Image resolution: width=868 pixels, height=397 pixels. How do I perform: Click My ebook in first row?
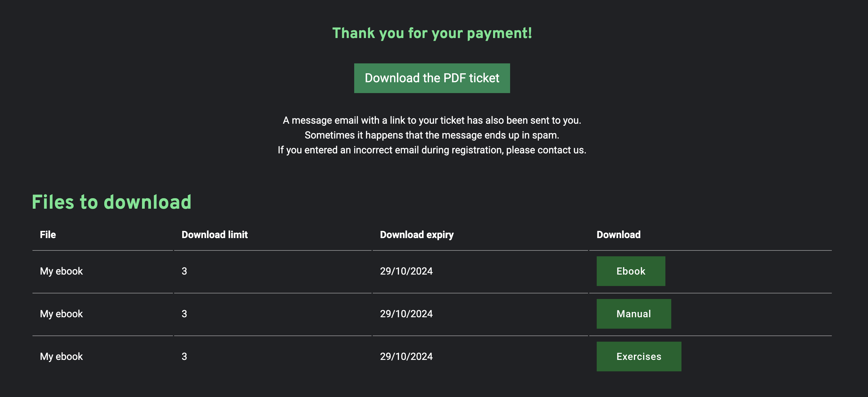click(x=61, y=271)
